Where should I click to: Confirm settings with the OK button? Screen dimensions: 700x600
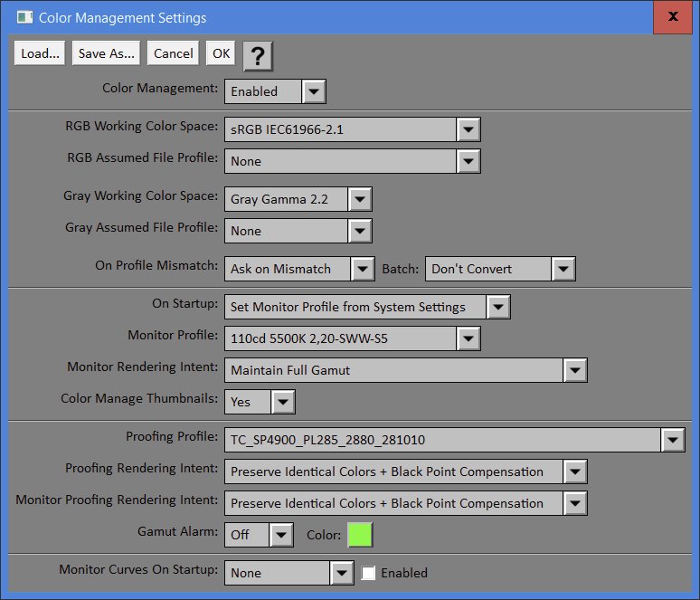pyautogui.click(x=221, y=53)
